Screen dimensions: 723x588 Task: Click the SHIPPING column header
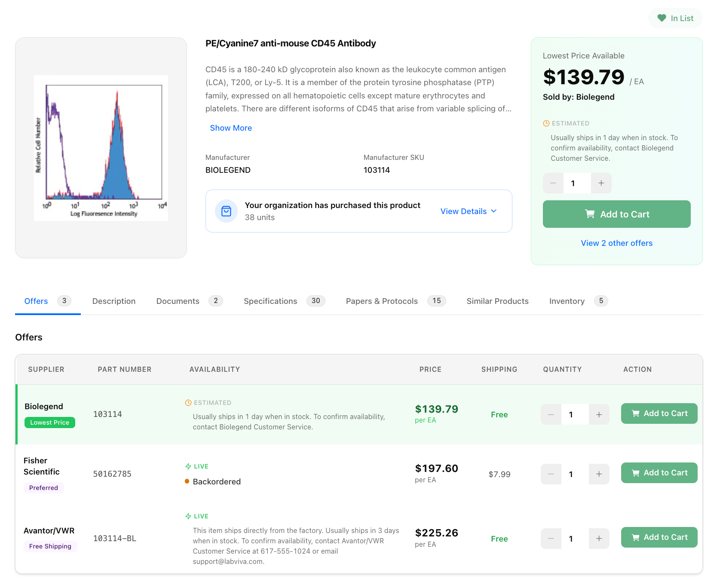point(499,369)
